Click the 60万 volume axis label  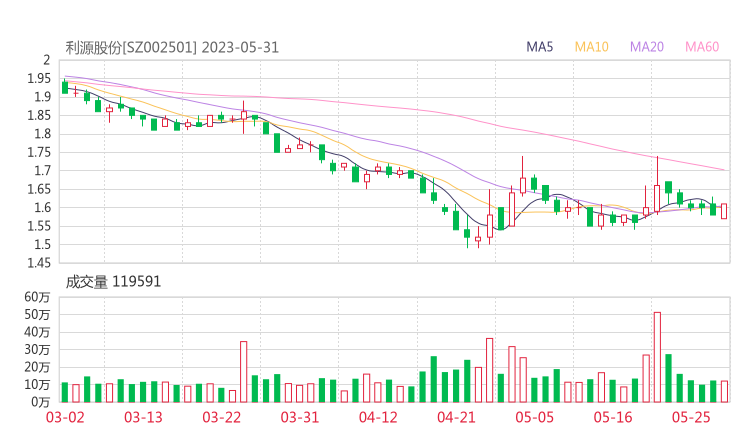click(x=37, y=297)
